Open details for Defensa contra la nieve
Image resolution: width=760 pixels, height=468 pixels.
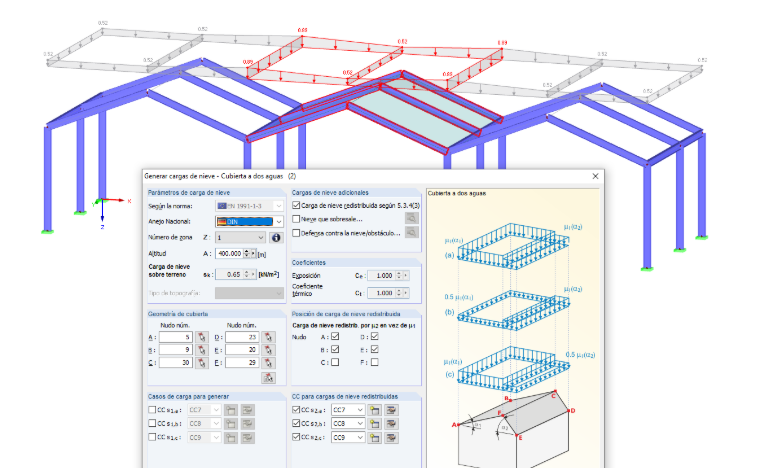411,233
